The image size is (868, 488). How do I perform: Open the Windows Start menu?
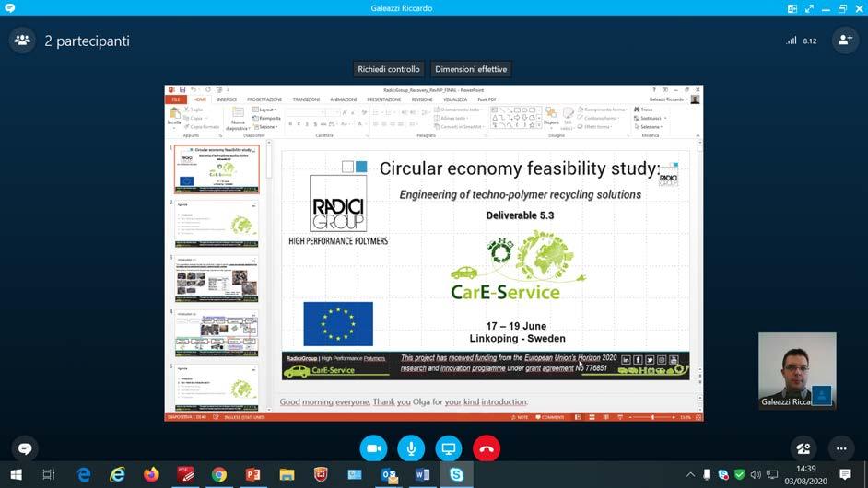click(x=16, y=475)
